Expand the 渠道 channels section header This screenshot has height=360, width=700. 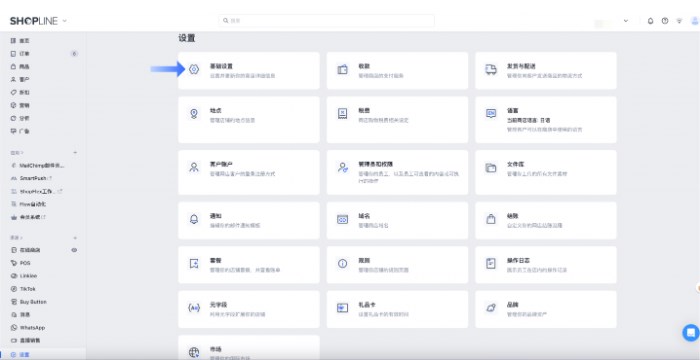click(17, 238)
